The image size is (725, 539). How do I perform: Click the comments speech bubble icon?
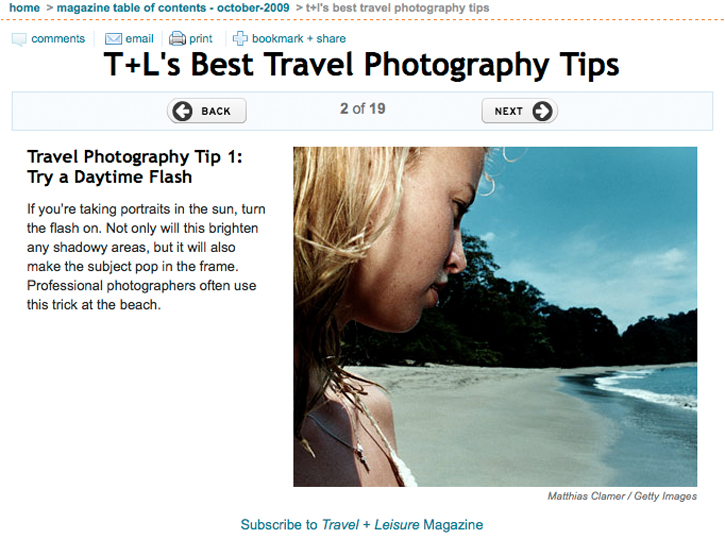pos(19,39)
